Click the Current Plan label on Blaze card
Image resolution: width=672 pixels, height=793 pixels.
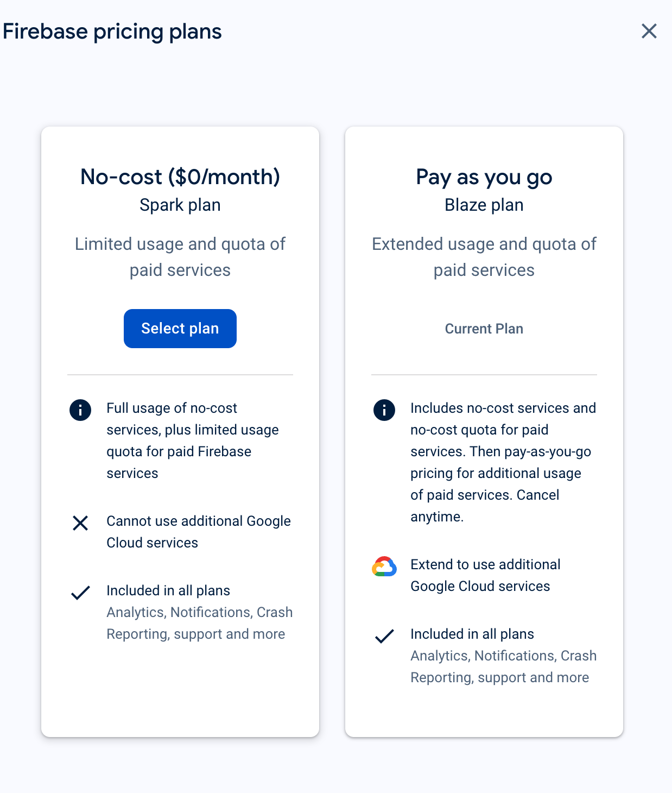point(484,328)
